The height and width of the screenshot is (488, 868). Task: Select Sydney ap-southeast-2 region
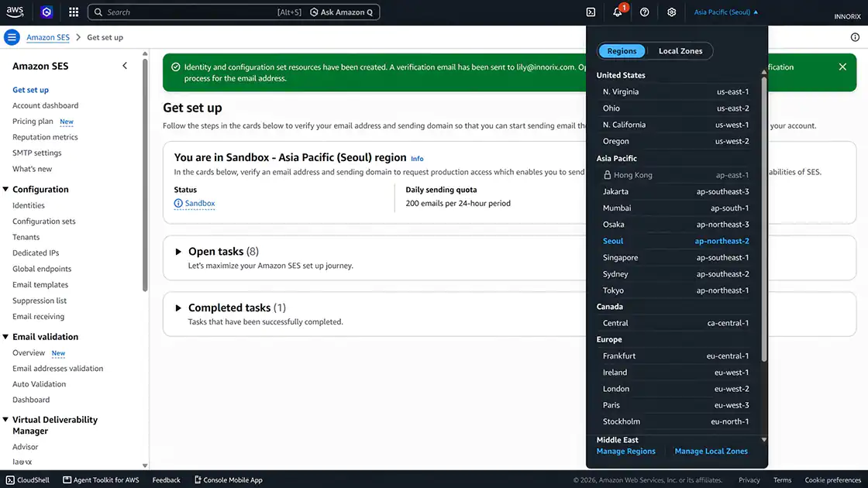[675, 274]
